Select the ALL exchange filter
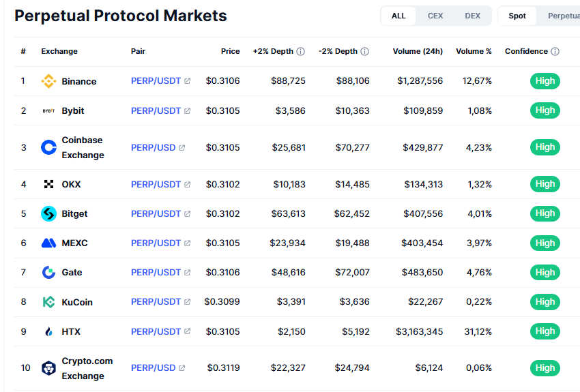 pos(398,16)
